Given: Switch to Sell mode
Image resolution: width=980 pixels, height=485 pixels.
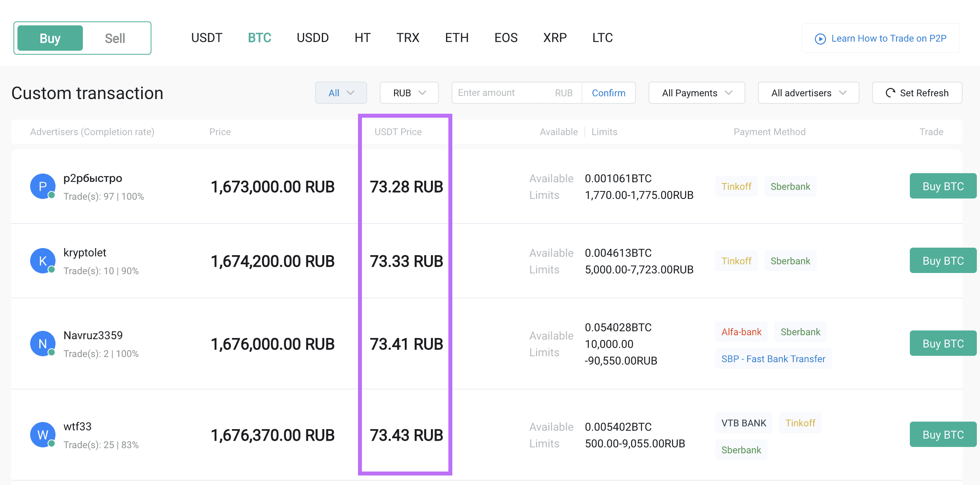Looking at the screenshot, I should pyautogui.click(x=115, y=38).
